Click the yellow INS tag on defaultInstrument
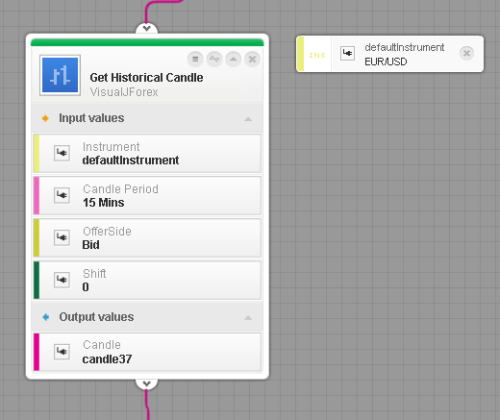This screenshot has width=500, height=420. point(317,55)
